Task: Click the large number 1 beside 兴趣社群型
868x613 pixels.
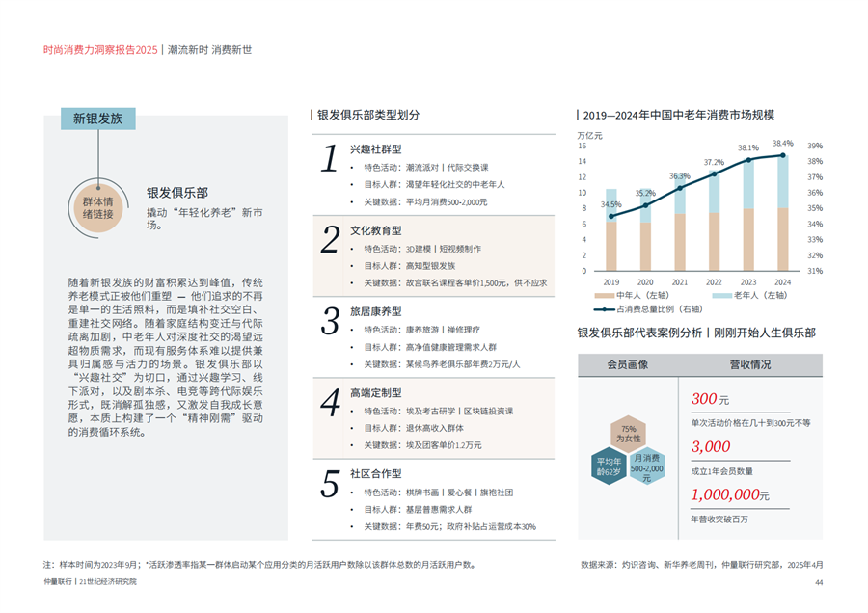Action: click(330, 159)
